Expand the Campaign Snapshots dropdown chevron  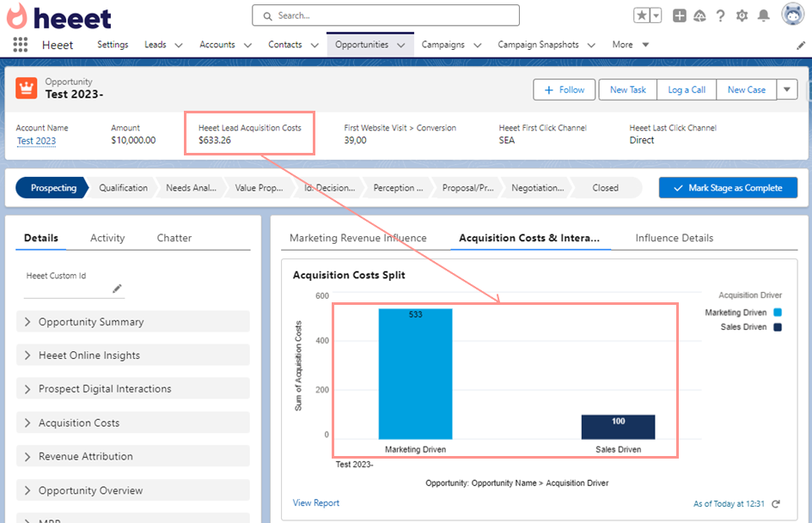click(591, 45)
